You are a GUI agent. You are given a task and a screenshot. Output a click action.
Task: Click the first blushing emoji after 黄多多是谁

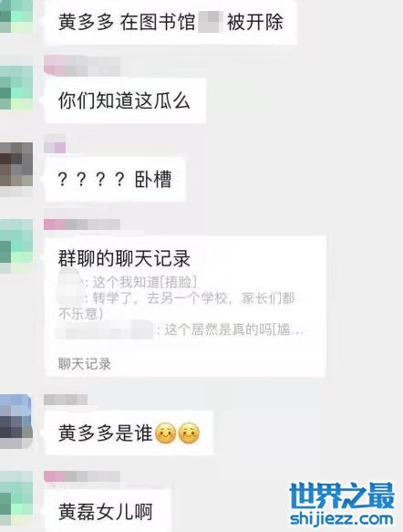[165, 433]
